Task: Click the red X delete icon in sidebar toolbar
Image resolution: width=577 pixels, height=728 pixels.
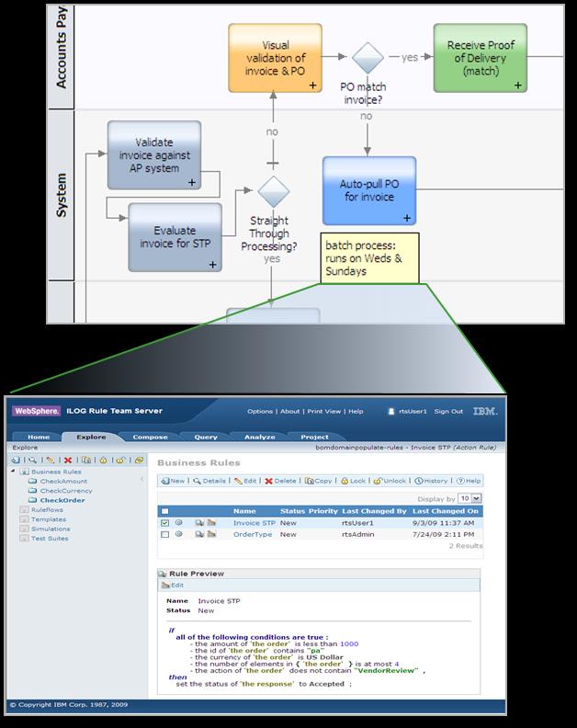Action: 68,461
